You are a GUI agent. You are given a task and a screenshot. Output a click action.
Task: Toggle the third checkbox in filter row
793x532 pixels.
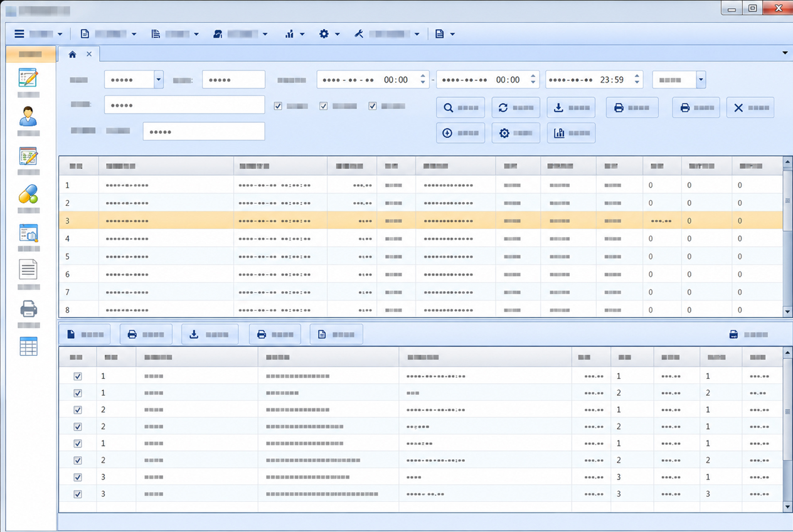tap(372, 106)
